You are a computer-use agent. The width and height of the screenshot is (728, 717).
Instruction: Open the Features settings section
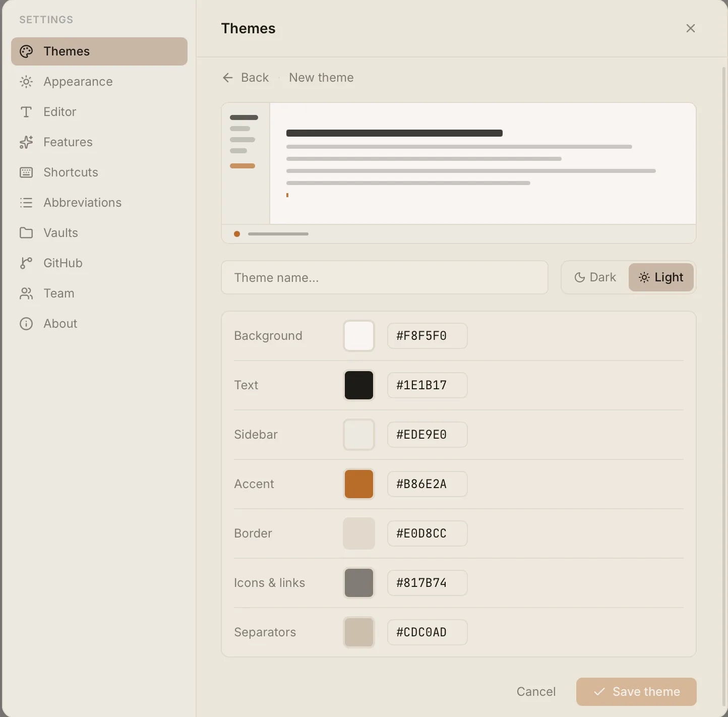point(99,142)
